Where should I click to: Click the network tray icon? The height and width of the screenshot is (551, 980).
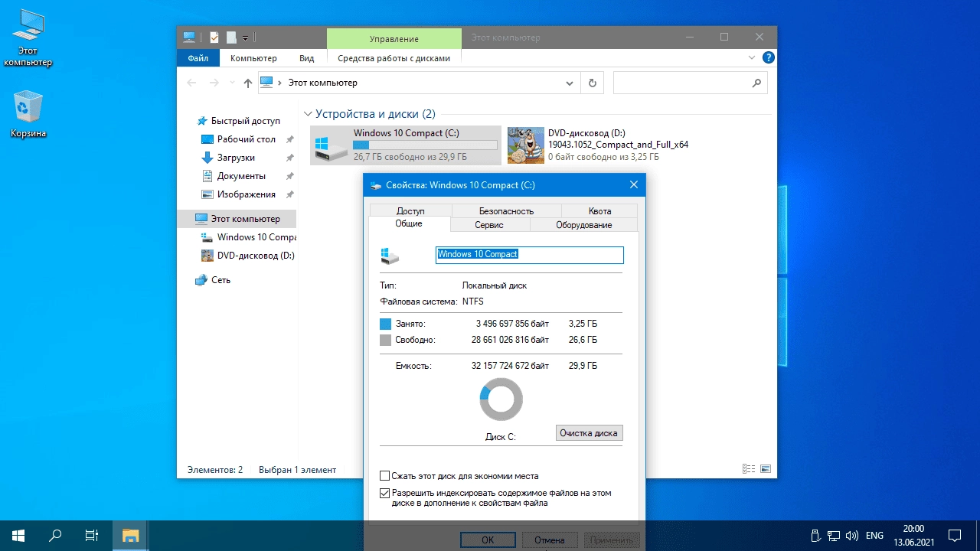(x=833, y=536)
